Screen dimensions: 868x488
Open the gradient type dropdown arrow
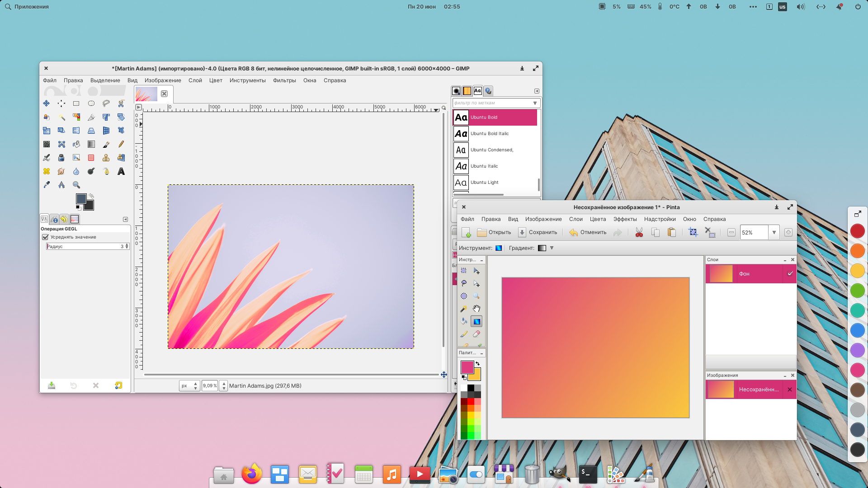pos(552,248)
